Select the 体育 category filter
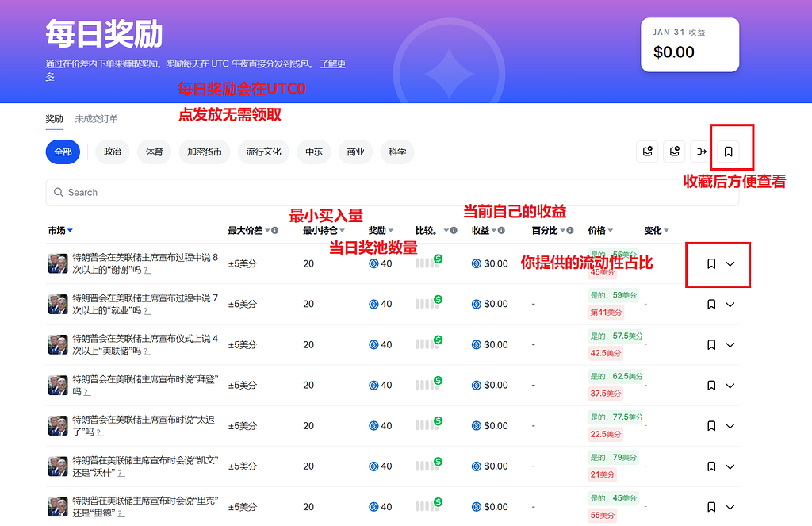 [154, 152]
